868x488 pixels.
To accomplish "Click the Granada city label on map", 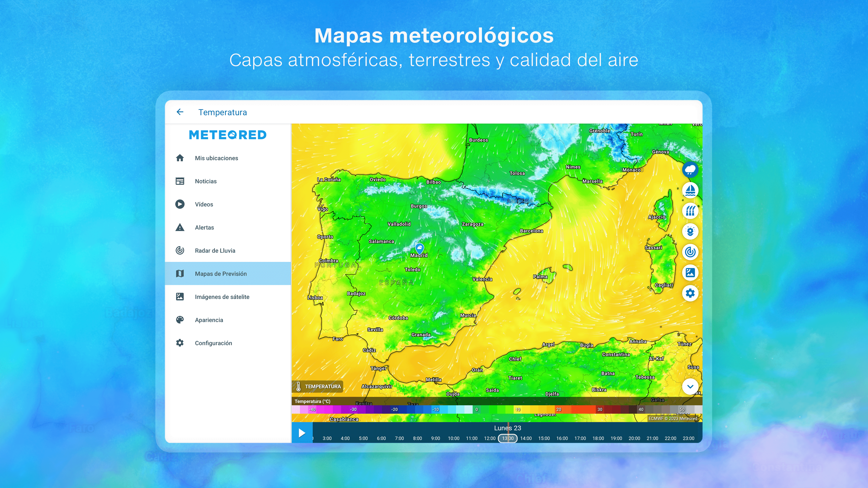I will click(x=421, y=335).
